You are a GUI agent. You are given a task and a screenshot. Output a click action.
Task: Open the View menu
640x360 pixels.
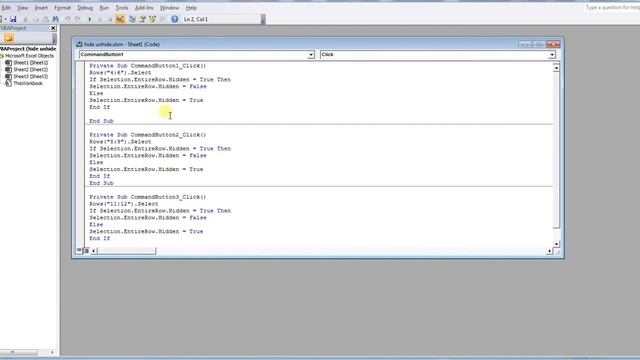pyautogui.click(x=22, y=8)
